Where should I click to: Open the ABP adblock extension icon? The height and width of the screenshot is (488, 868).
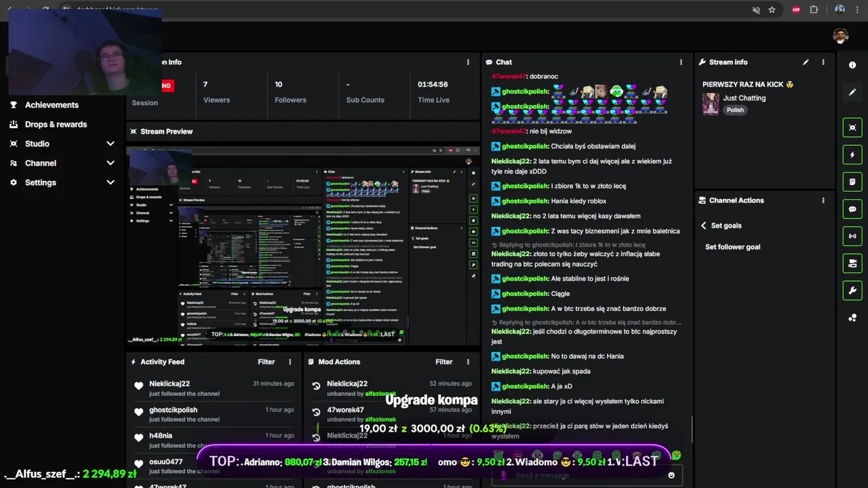click(x=797, y=10)
